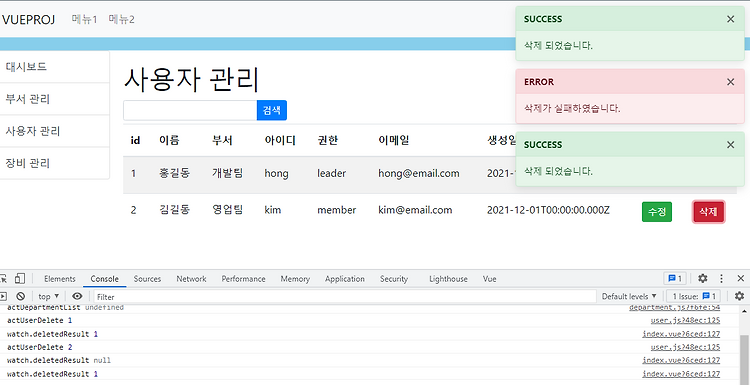The width and height of the screenshot is (750, 385).
Task: Click the 사용자 관리 page heading
Action: coord(191,79)
